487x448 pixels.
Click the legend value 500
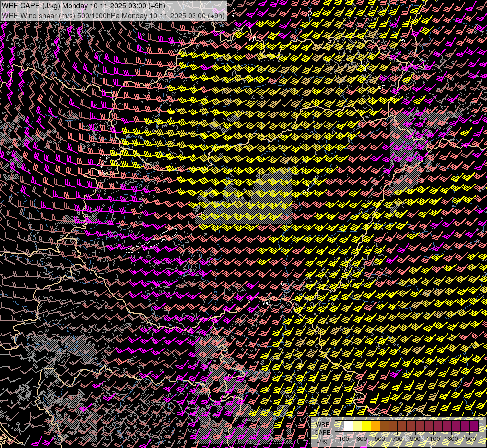pyautogui.click(x=380, y=439)
